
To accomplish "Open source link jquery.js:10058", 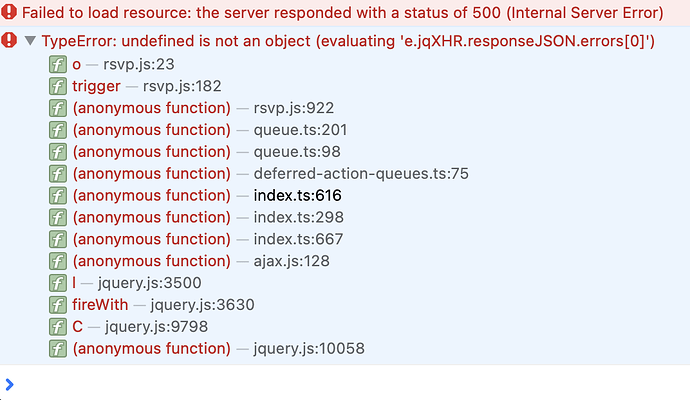I will click(x=309, y=349).
